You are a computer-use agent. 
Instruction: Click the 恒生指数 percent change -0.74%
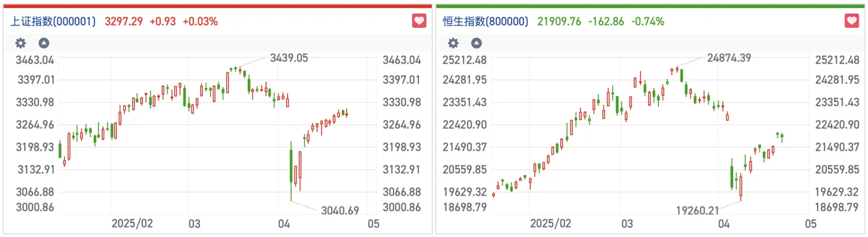pyautogui.click(x=648, y=21)
